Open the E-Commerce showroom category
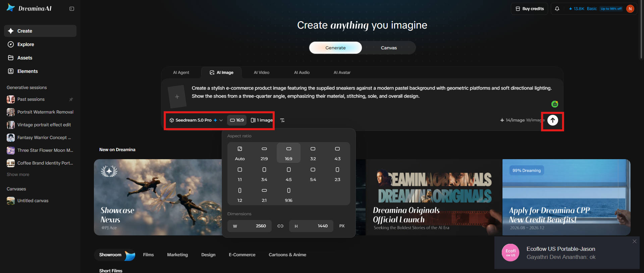The width and height of the screenshot is (644, 273). click(242, 255)
